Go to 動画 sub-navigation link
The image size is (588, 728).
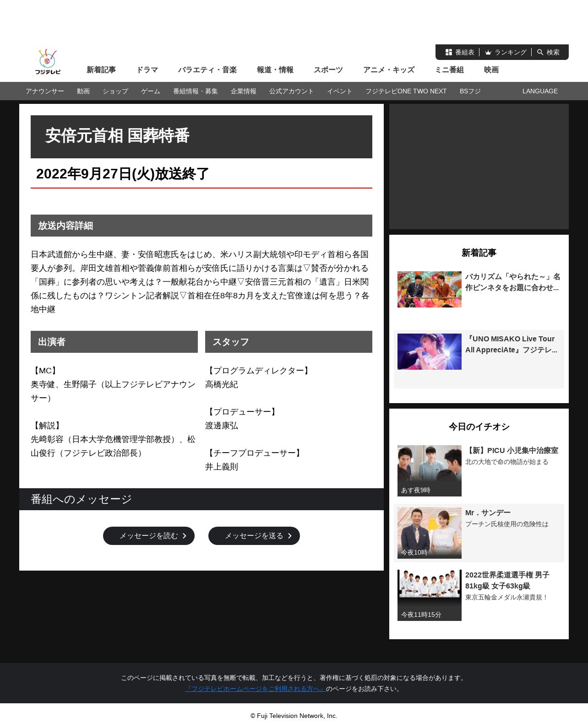tap(83, 91)
